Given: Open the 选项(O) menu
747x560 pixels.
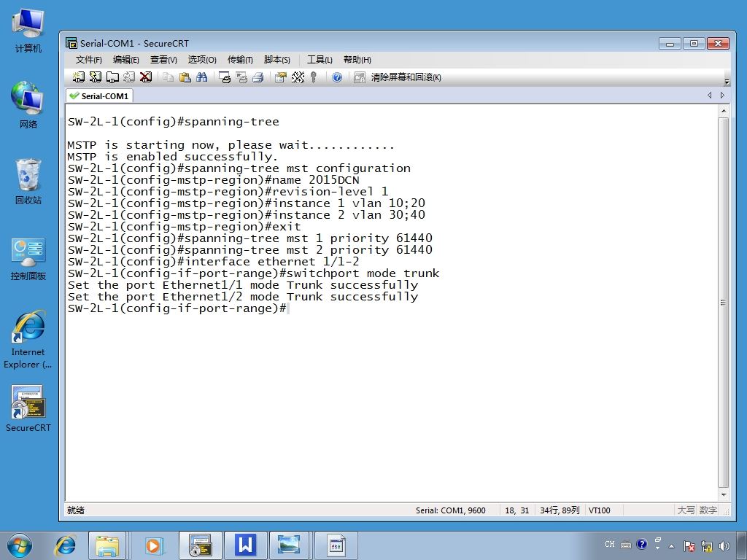Looking at the screenshot, I should pyautogui.click(x=202, y=60).
